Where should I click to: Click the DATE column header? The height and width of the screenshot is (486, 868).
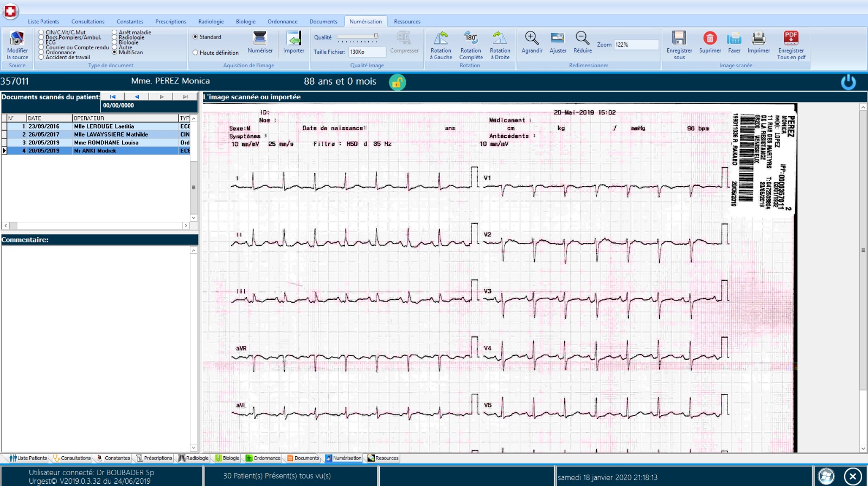(x=49, y=118)
